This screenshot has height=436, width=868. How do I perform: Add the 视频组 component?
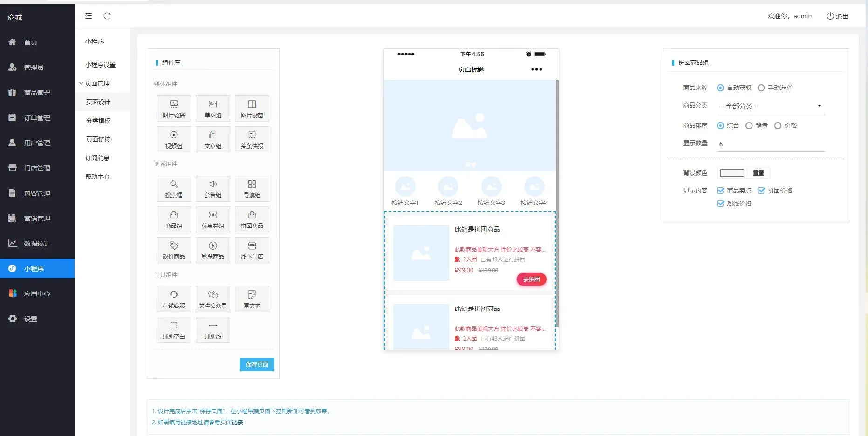click(173, 139)
